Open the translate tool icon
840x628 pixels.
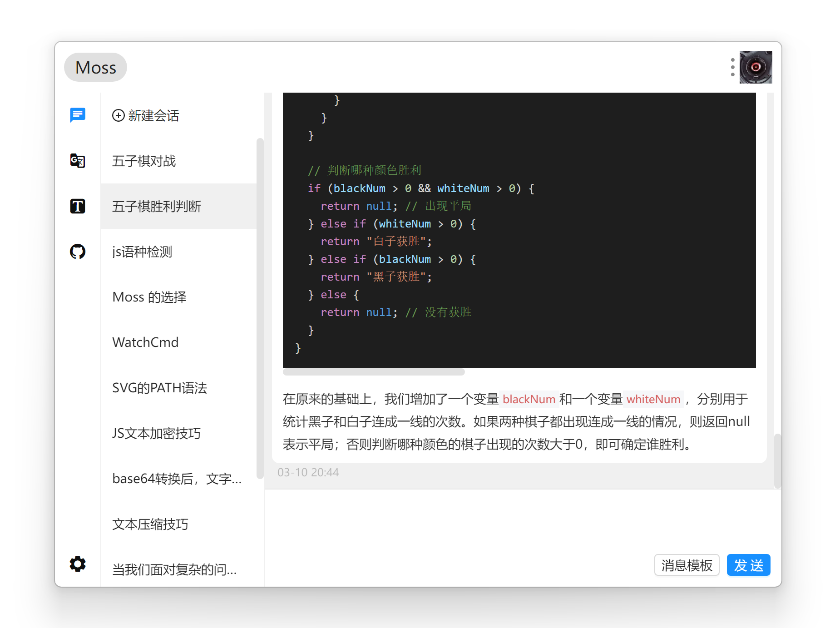[x=78, y=161]
